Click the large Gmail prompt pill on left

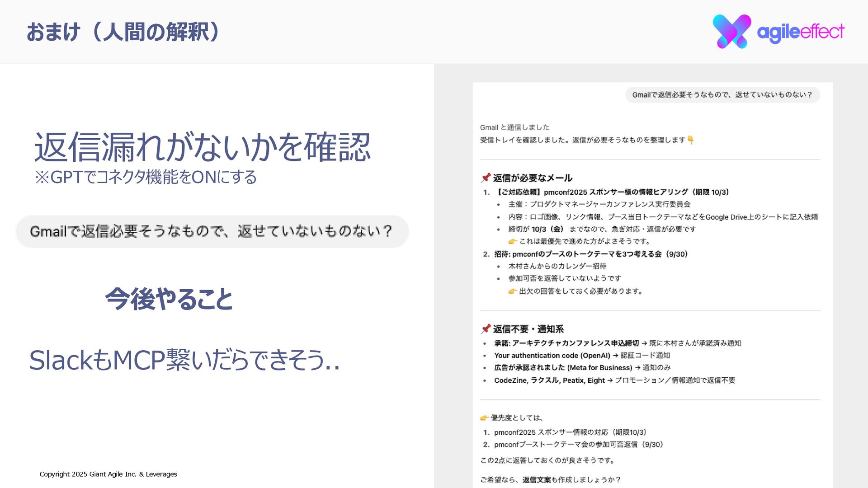pyautogui.click(x=212, y=231)
